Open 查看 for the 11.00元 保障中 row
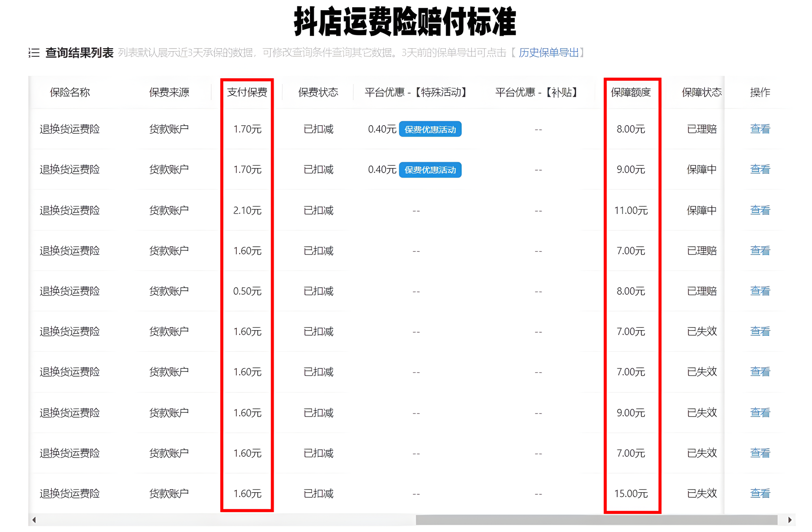The height and width of the screenshot is (532, 812). click(760, 210)
